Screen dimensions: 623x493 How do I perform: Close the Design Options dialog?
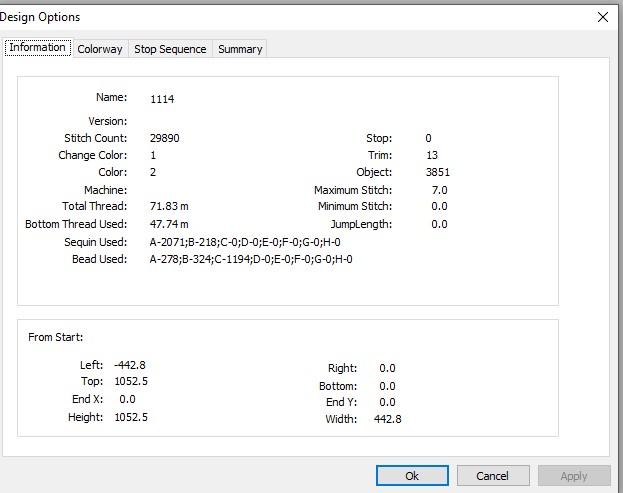(603, 17)
